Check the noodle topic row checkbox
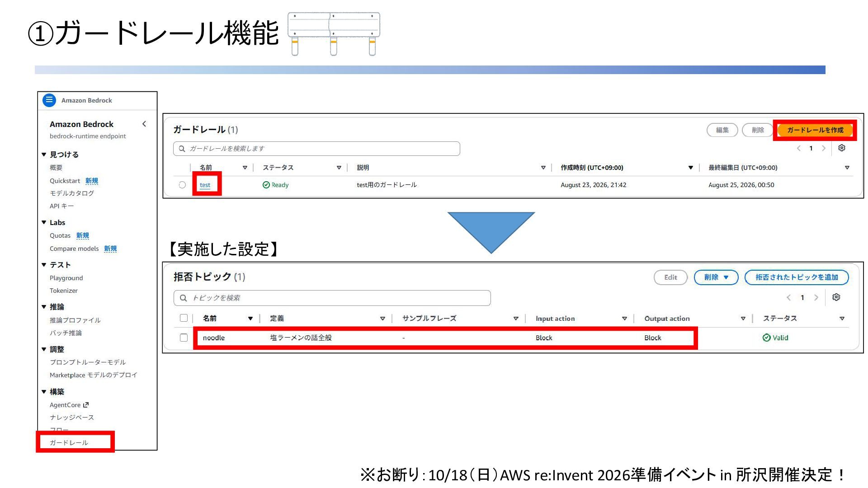Screen dimensions: 868x488 click(x=184, y=338)
